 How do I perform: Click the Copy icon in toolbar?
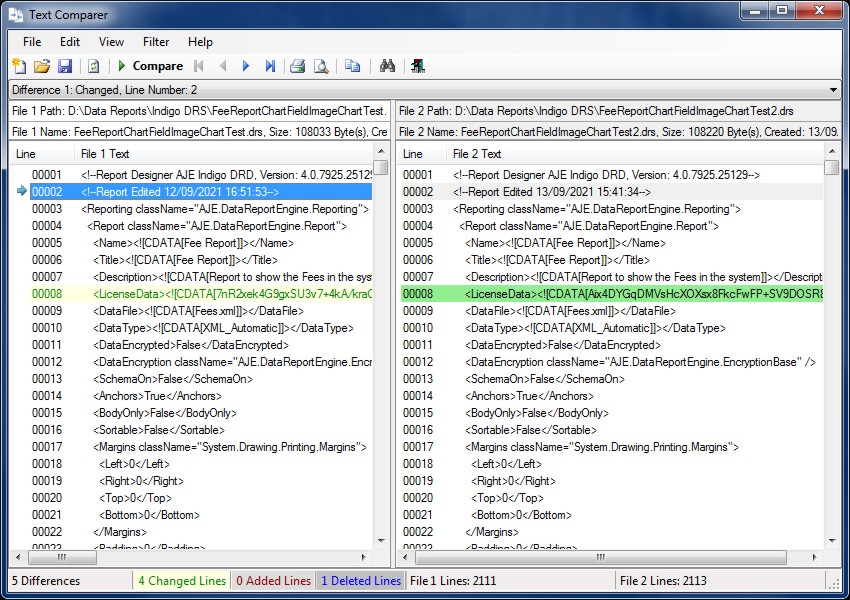pos(352,66)
